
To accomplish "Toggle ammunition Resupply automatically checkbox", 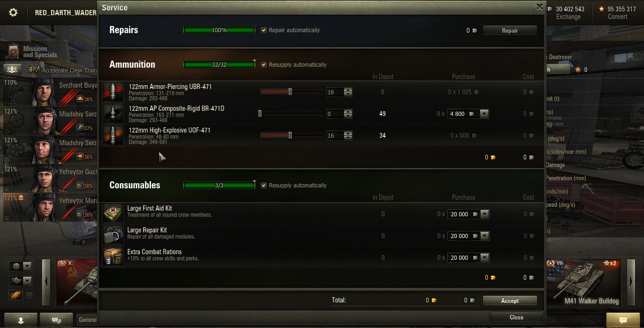I will (x=264, y=65).
